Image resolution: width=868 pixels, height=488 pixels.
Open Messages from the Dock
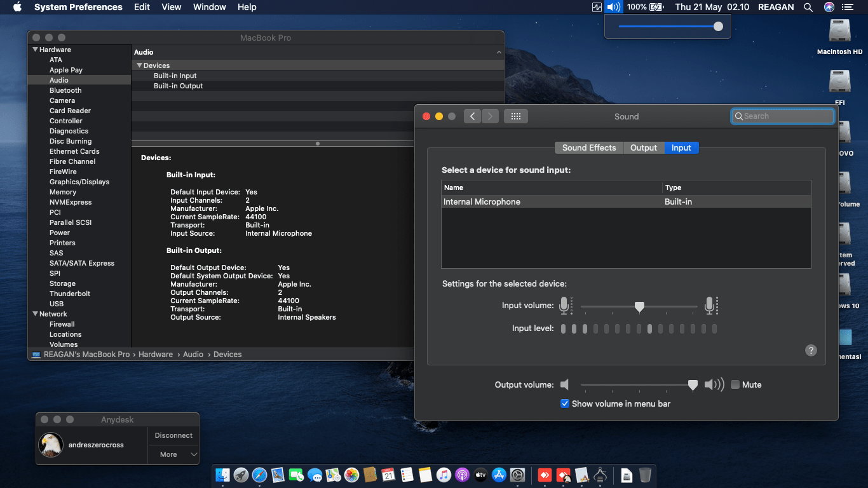point(315,475)
